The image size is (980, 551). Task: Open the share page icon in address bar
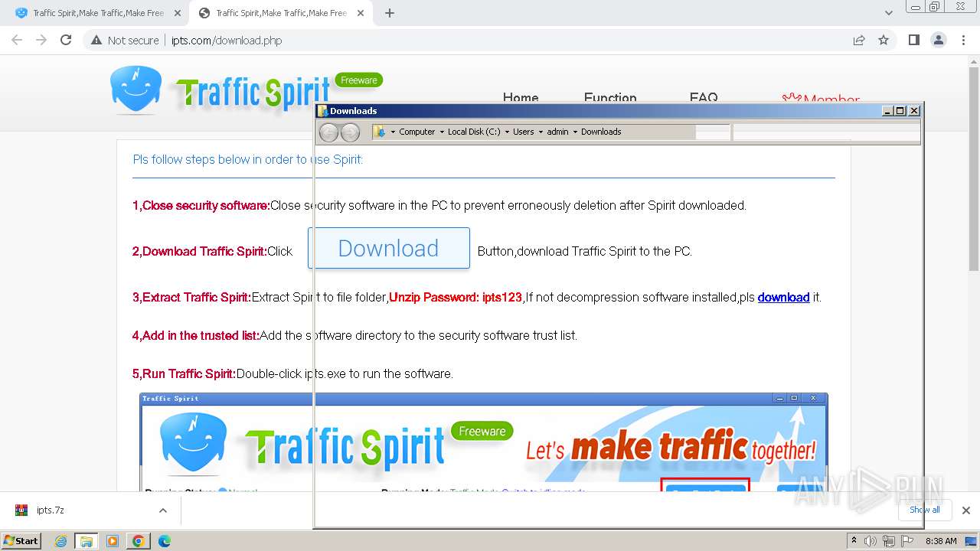859,41
